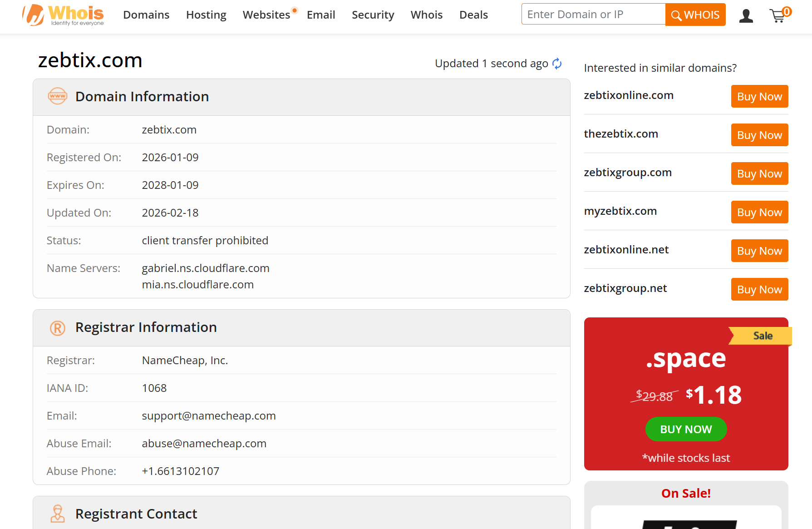This screenshot has width=812, height=529.
Task: Click the zebtixgroup.com domain name
Action: click(628, 173)
